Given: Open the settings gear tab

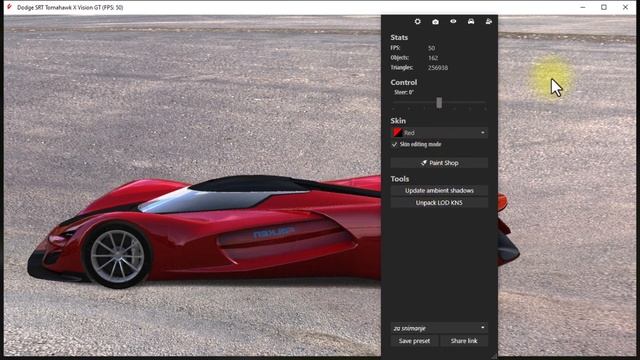Looking at the screenshot, I should pyautogui.click(x=417, y=21).
